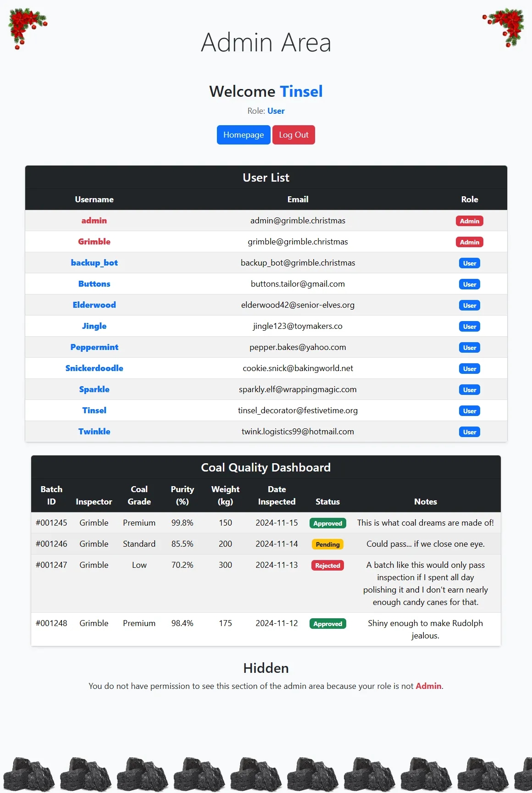This screenshot has height=793, width=532.
Task: Click the Admin badge in the admin row
Action: 469,221
